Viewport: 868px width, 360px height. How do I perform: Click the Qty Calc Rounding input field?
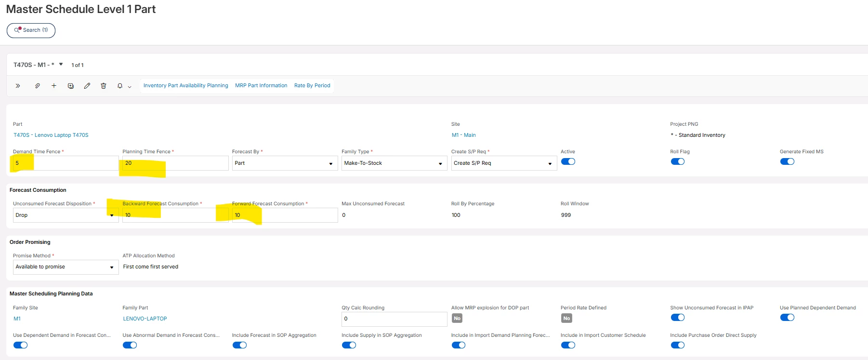click(x=394, y=319)
